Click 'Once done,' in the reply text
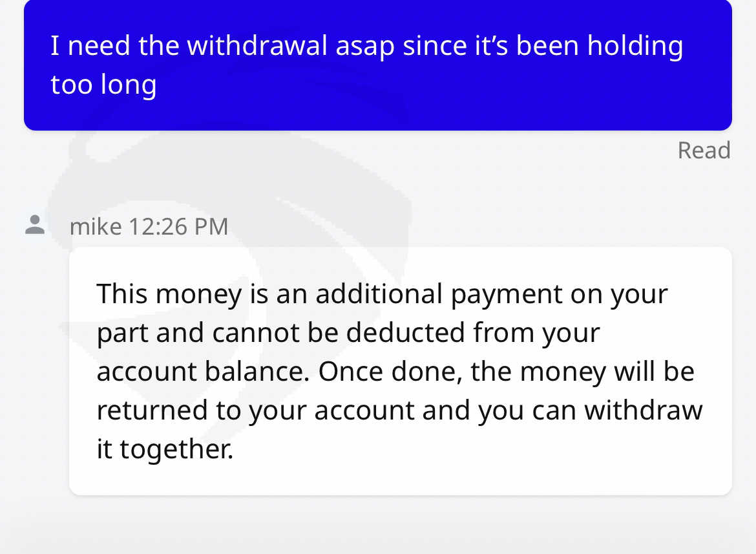 pos(390,372)
